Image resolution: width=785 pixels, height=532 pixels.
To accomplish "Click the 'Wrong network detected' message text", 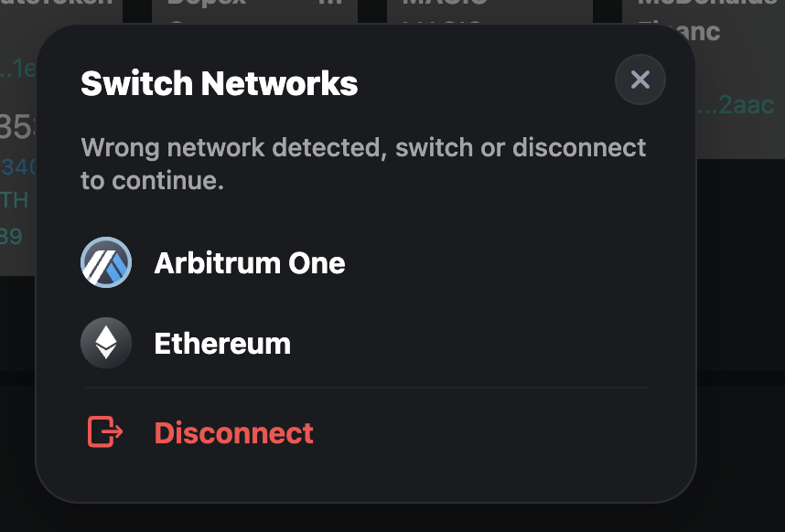I will (363, 164).
